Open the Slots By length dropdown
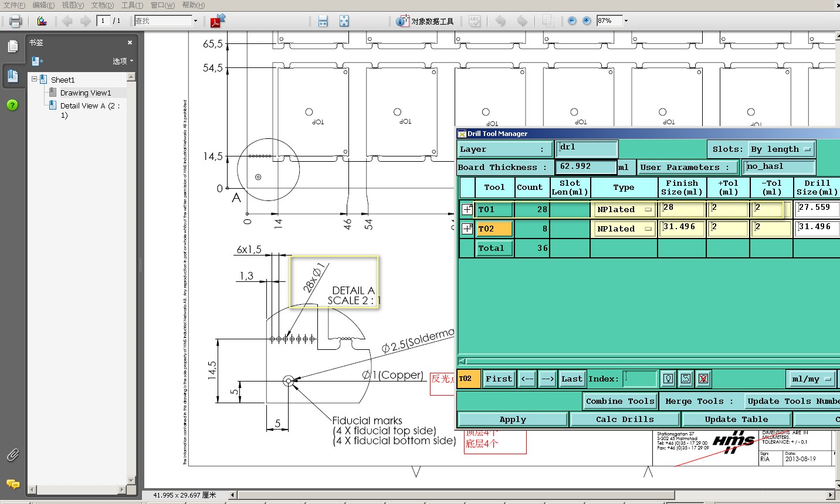The height and width of the screenshot is (504, 840). [x=781, y=149]
